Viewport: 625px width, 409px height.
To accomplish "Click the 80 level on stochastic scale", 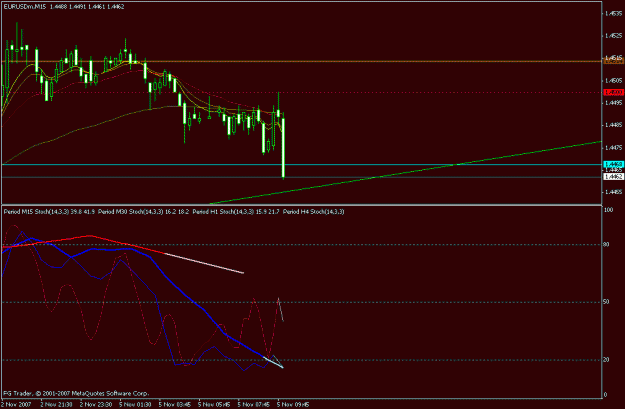I will [606, 244].
